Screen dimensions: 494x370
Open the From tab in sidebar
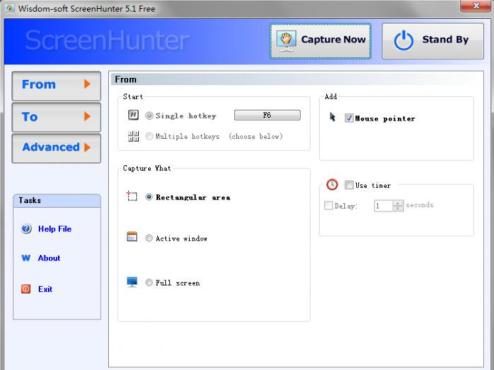coord(56,86)
